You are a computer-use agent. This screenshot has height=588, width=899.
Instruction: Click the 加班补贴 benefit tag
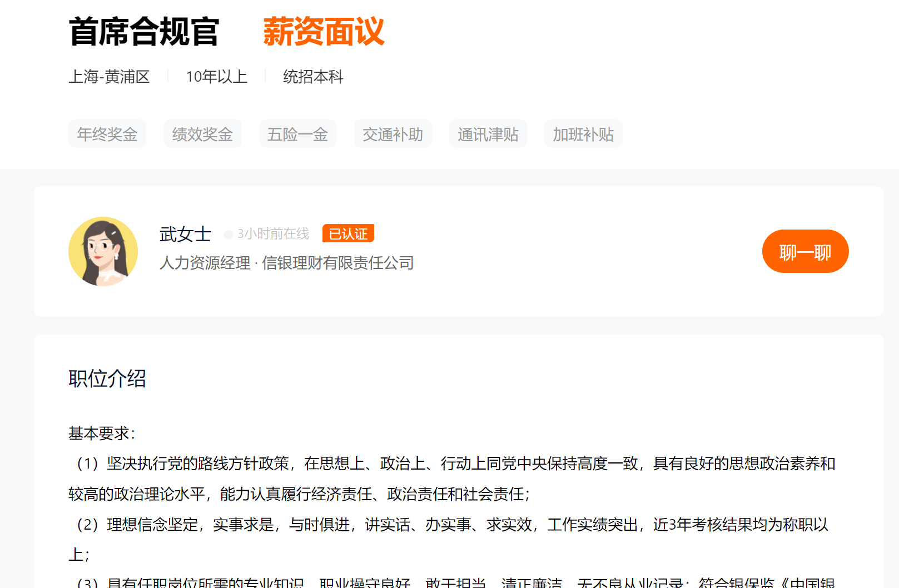[x=583, y=134]
